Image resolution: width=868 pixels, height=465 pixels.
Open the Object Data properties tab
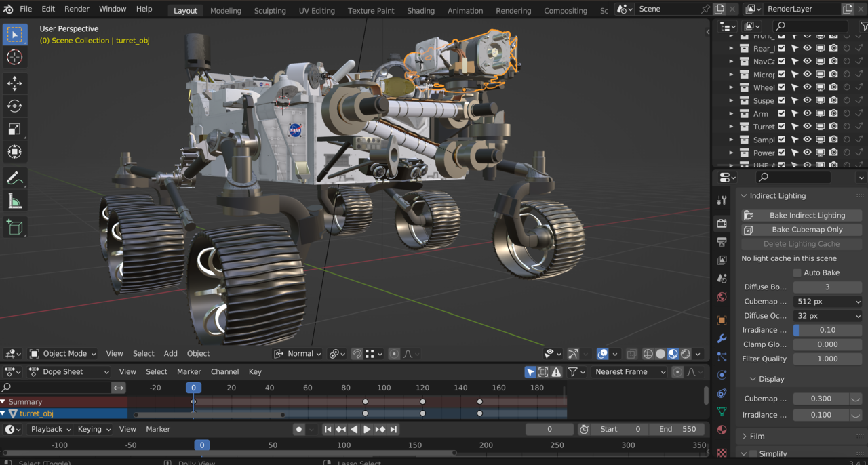tap(722, 411)
